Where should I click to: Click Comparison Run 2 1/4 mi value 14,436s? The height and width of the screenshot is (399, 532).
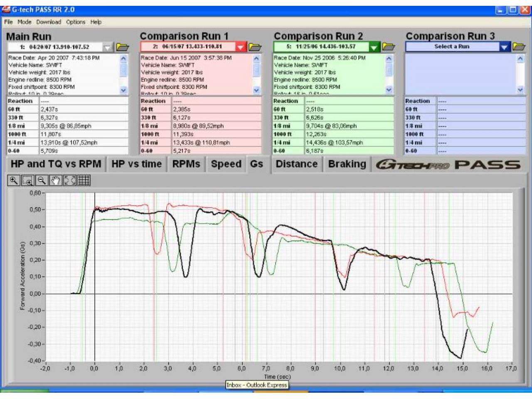335,143
